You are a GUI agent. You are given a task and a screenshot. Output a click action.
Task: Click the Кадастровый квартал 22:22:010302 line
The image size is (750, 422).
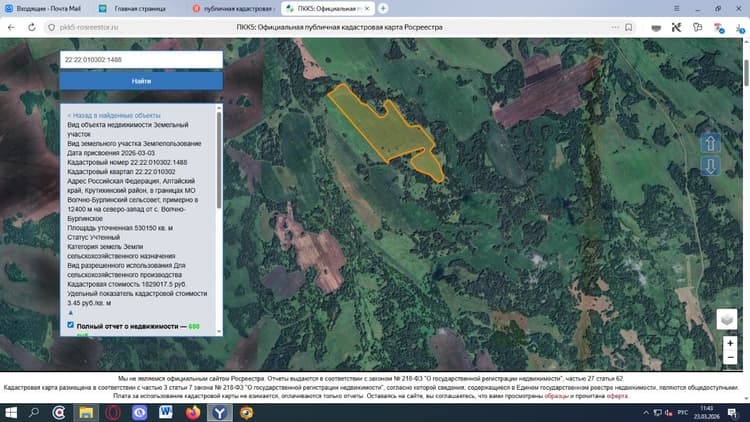pyautogui.click(x=121, y=171)
